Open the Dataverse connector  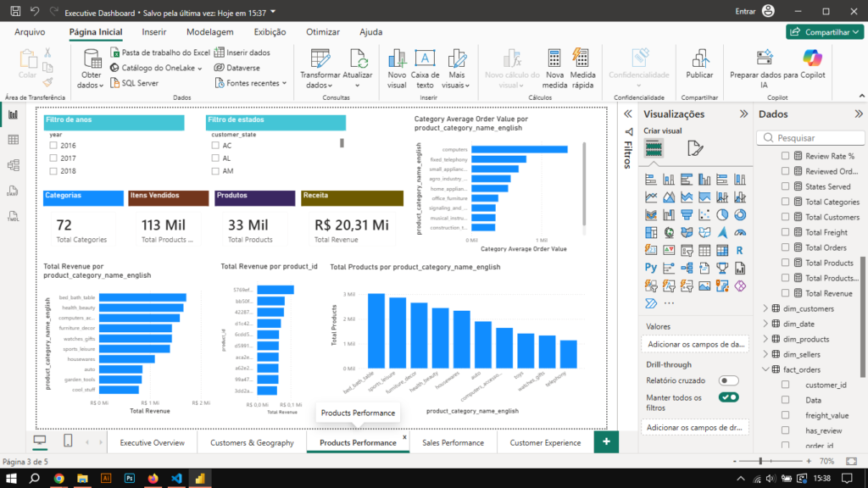(237, 68)
